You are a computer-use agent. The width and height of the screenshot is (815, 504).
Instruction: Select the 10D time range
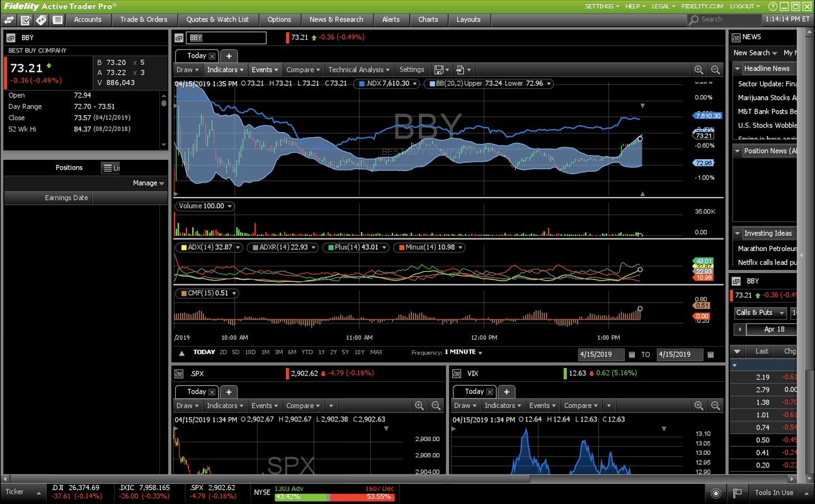coord(250,352)
